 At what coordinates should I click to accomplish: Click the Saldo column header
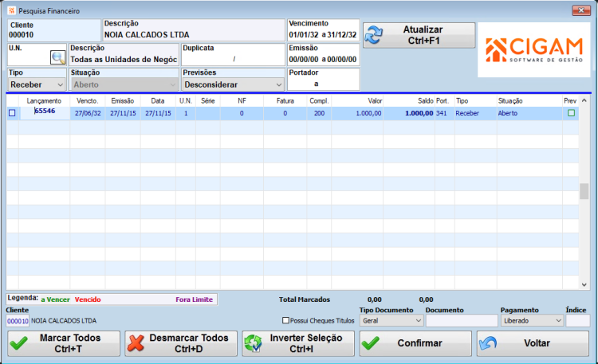pyautogui.click(x=425, y=101)
